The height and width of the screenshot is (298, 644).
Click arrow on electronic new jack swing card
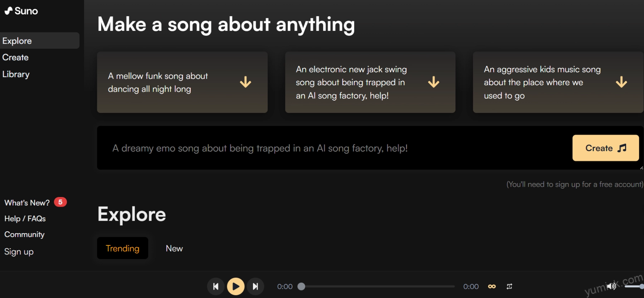434,82
